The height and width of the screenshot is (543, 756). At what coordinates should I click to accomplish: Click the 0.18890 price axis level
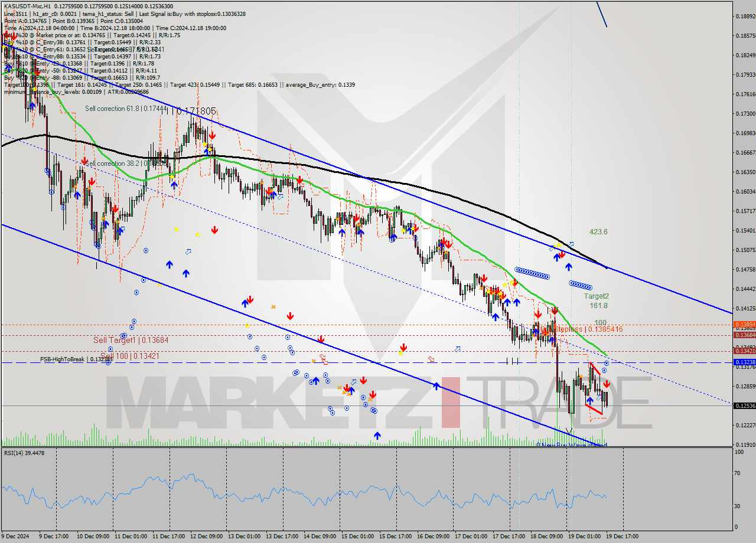pos(745,17)
